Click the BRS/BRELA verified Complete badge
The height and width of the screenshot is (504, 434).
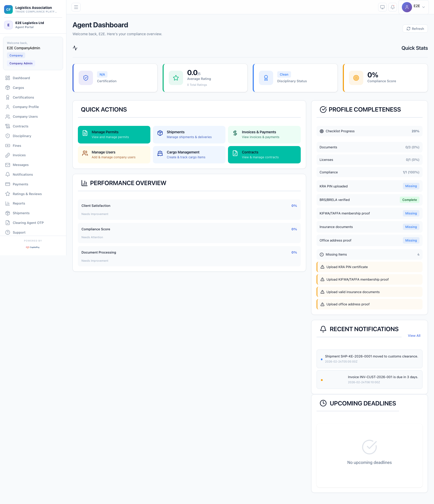point(409,200)
